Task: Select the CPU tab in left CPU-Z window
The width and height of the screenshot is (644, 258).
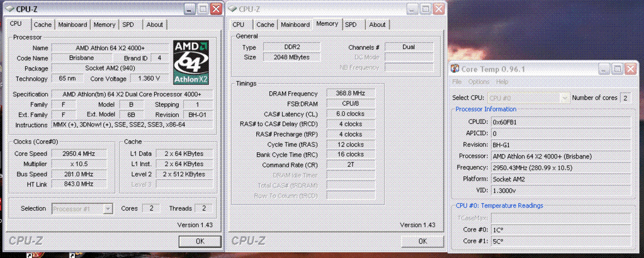Action: (16, 24)
